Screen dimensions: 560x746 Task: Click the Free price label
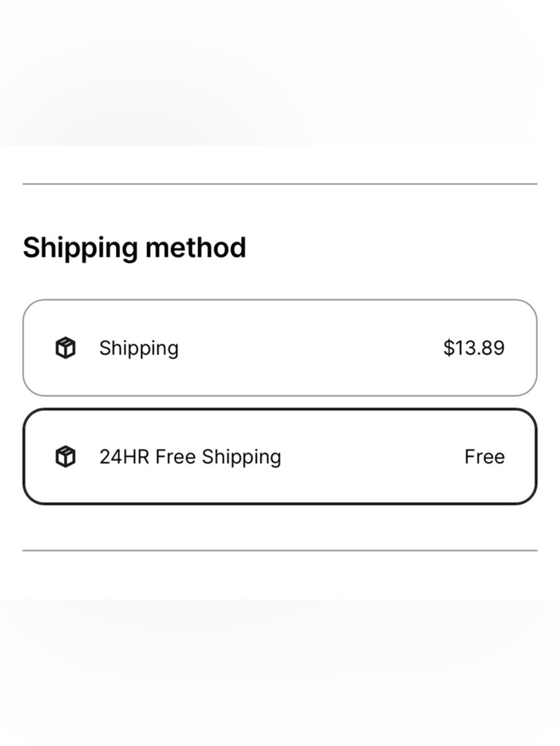pos(484,456)
